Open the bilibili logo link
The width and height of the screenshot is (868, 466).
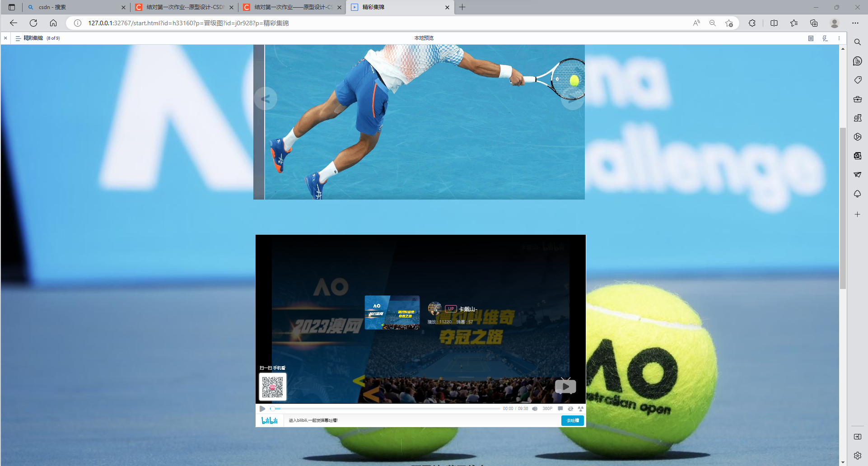pyautogui.click(x=270, y=420)
